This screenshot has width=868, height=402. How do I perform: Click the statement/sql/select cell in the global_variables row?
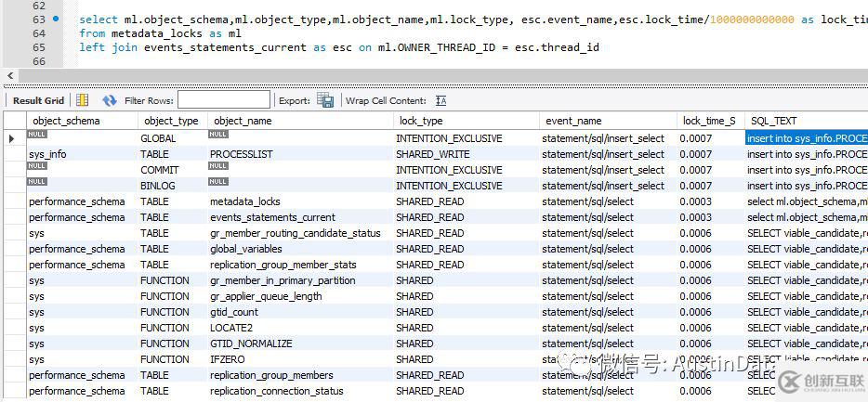[608, 249]
